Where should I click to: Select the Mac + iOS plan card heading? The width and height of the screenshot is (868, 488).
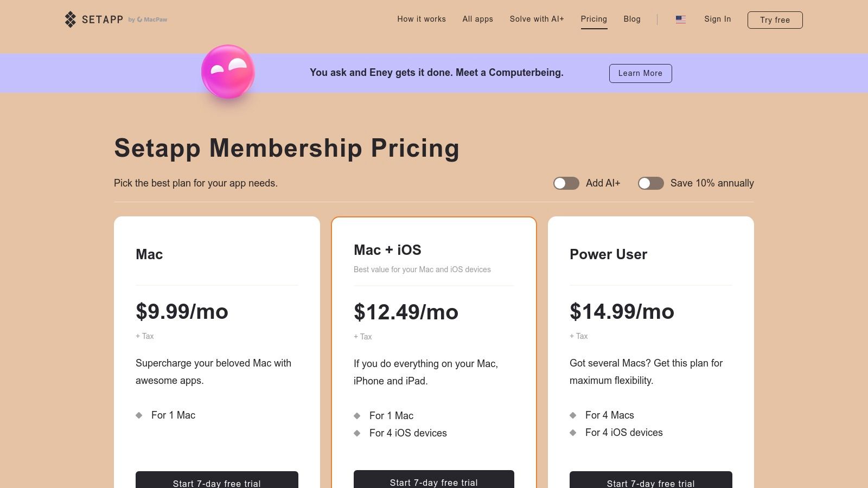[x=387, y=250]
